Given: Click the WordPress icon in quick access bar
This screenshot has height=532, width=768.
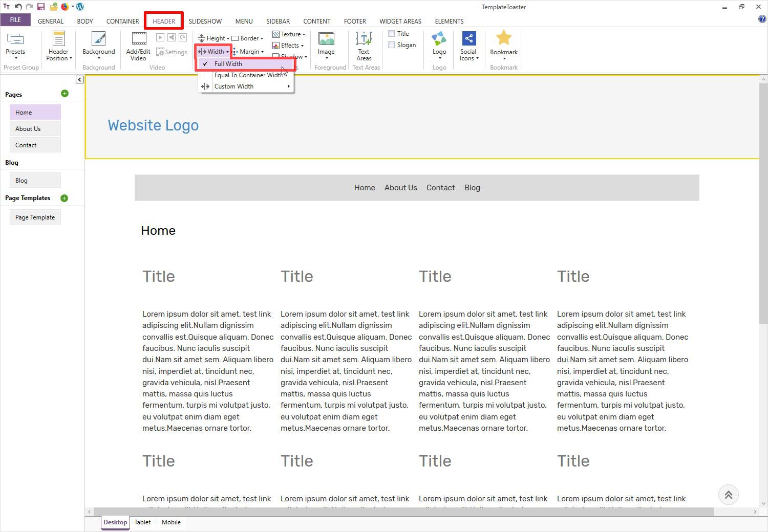Looking at the screenshot, I should (x=80, y=7).
